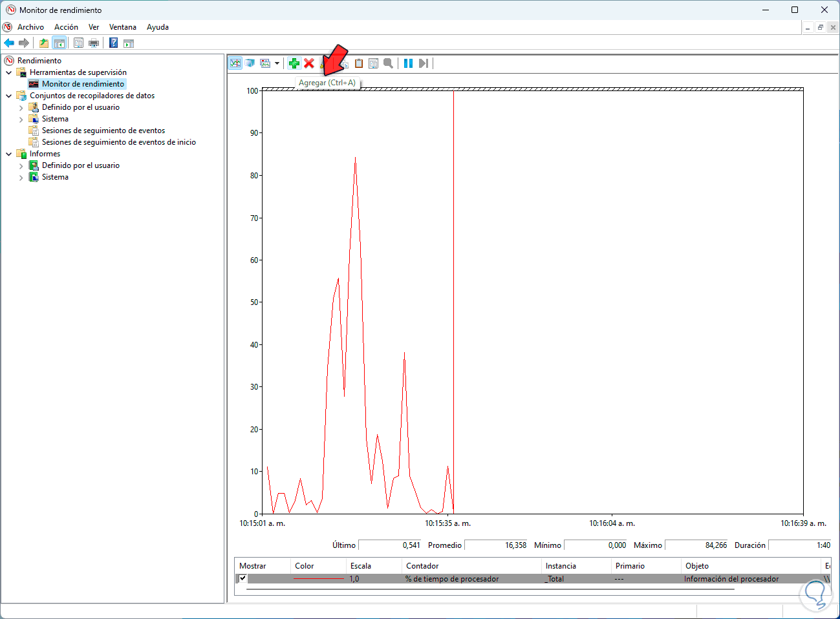
Task: Expand Sistema under Conjuntos de recopiladores
Action: click(x=21, y=119)
